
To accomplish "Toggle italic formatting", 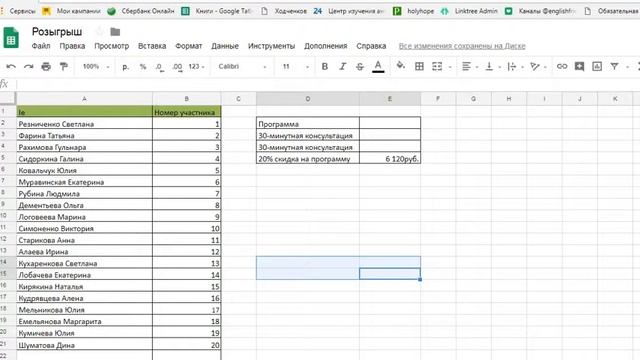I will [x=342, y=67].
